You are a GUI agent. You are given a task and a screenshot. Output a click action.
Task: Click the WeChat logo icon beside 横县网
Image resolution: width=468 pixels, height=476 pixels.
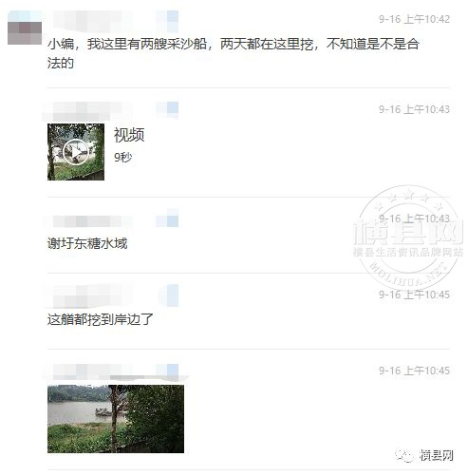pos(405,456)
